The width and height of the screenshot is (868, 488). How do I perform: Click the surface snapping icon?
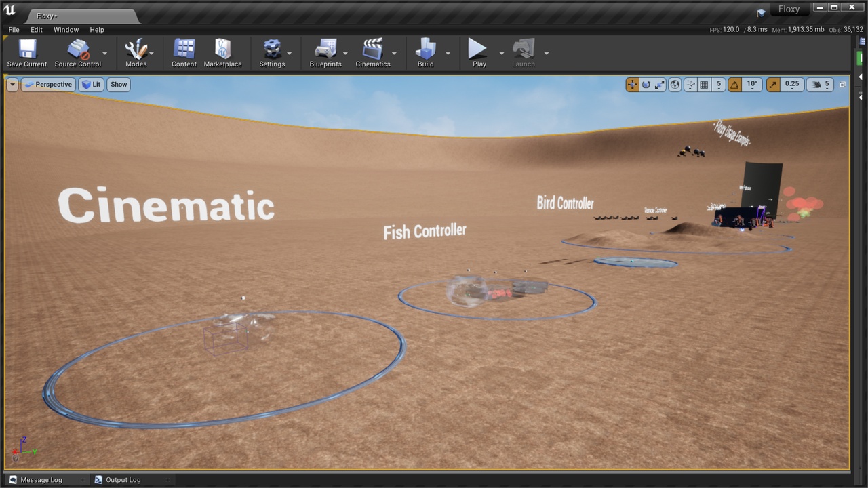[x=690, y=85]
